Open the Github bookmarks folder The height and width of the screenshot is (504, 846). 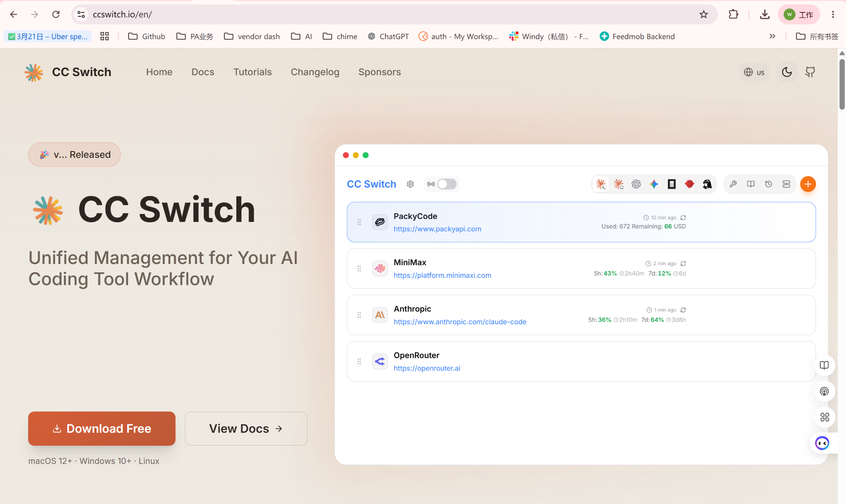tap(147, 36)
